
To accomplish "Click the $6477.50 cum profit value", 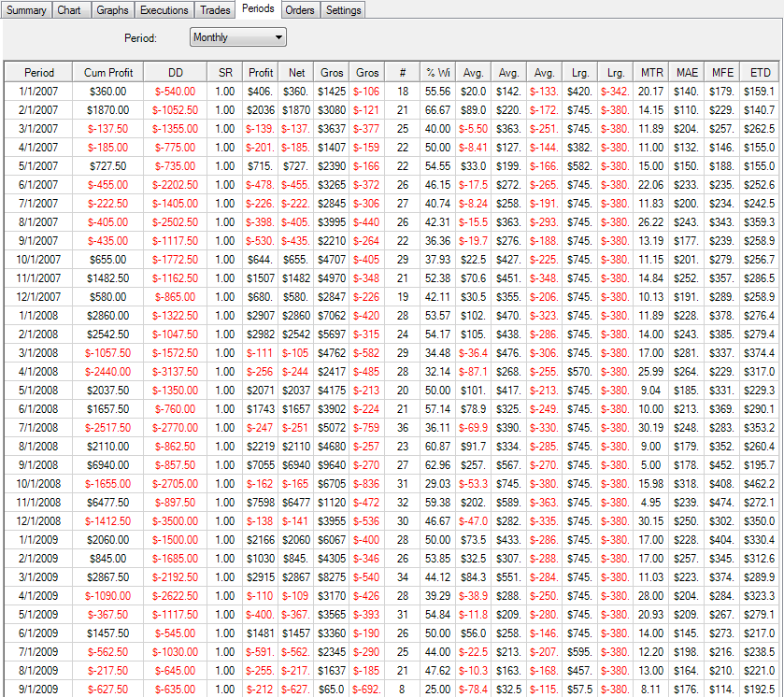I will 108,503.
